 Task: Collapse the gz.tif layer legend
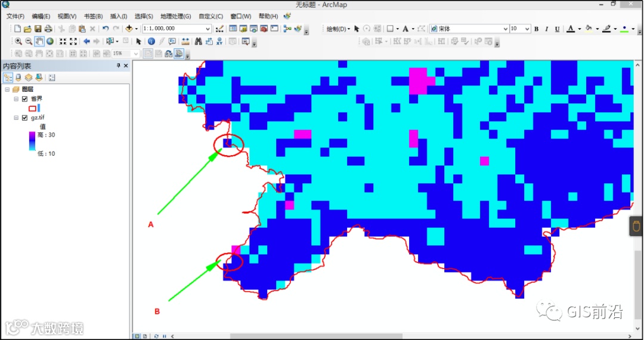tap(16, 118)
